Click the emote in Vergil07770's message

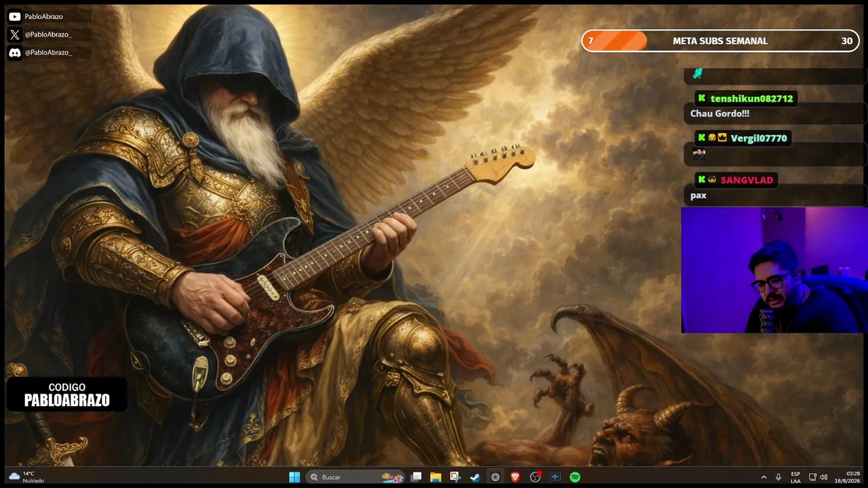698,154
